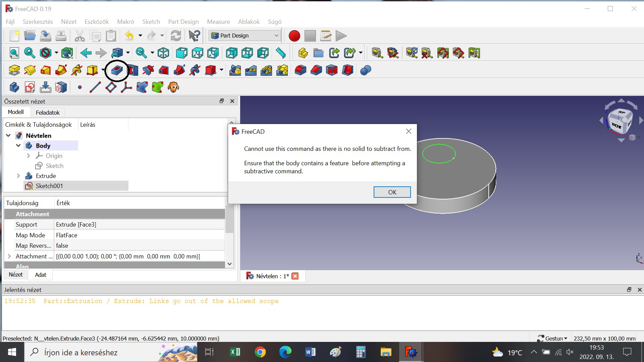Expand the Origin tree node
Viewport: 644px width, 362px height.
pyautogui.click(x=29, y=156)
